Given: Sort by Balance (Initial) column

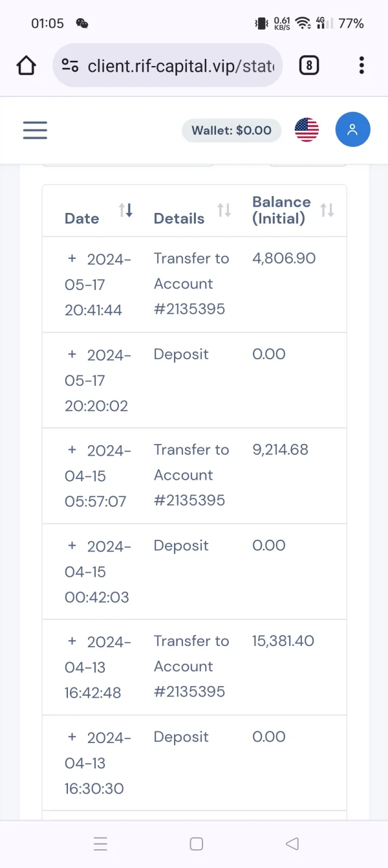Looking at the screenshot, I should pyautogui.click(x=327, y=210).
